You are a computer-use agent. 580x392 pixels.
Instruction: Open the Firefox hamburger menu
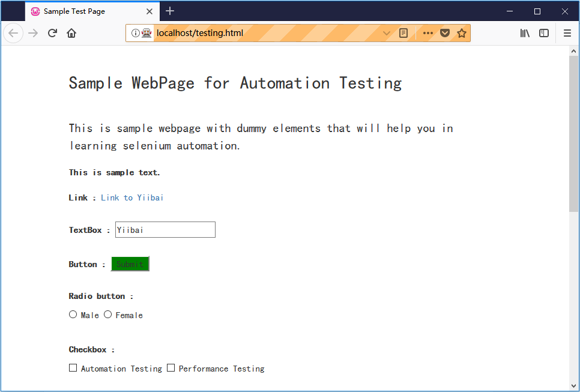567,33
